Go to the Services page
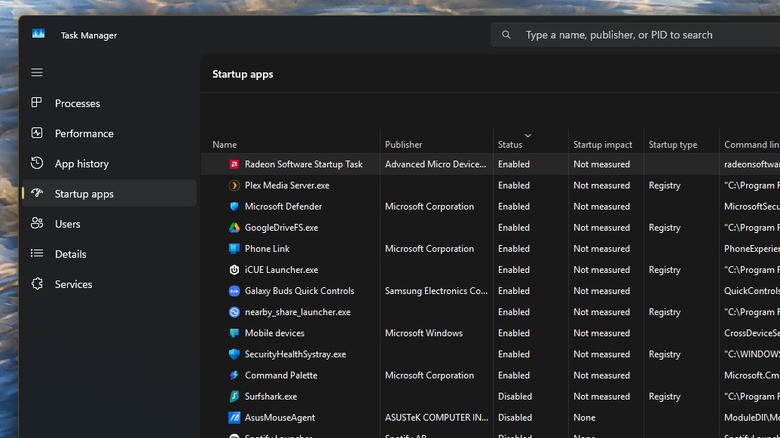The height and width of the screenshot is (438, 780). coord(73,284)
